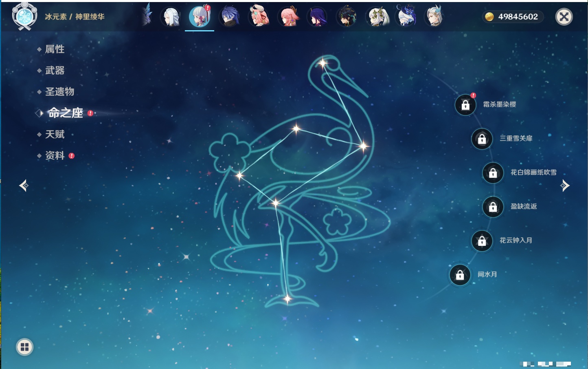Click the lock icon for 三重雪关扉

(482, 139)
